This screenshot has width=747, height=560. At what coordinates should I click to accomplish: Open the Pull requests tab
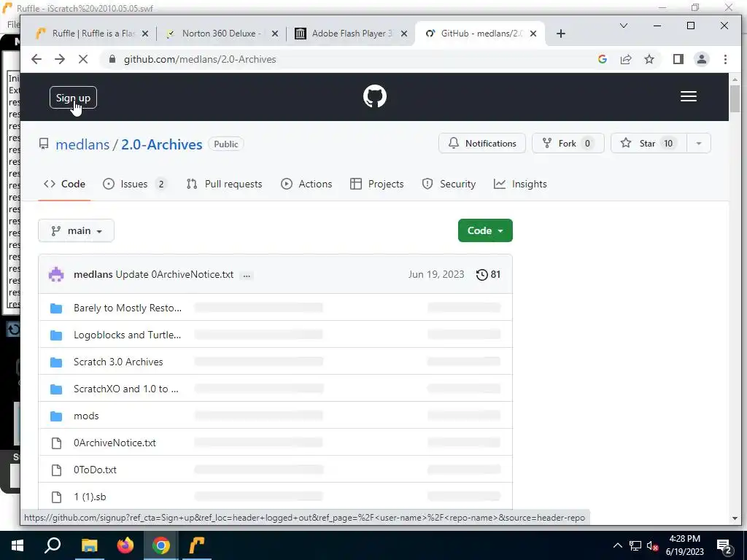click(x=225, y=184)
